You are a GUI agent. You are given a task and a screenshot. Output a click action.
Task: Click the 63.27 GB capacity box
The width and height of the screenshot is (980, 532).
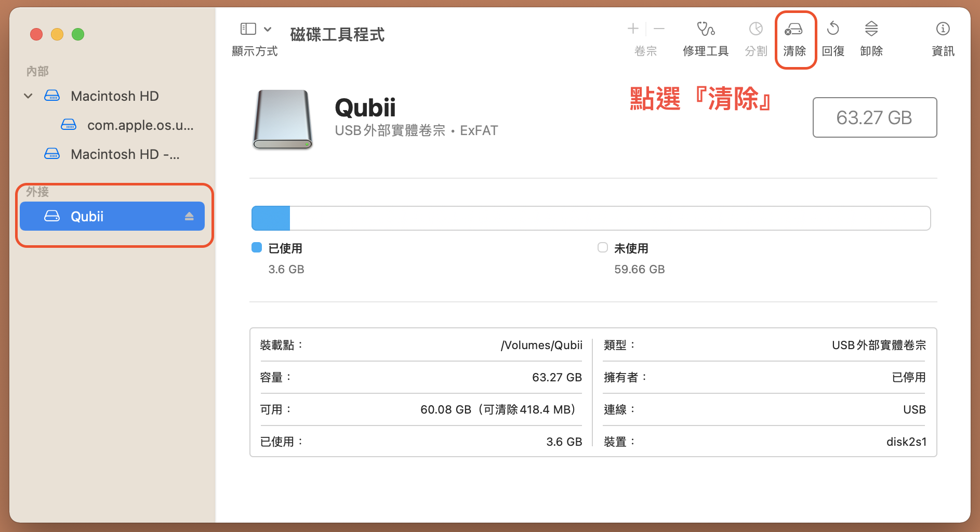pyautogui.click(x=875, y=117)
